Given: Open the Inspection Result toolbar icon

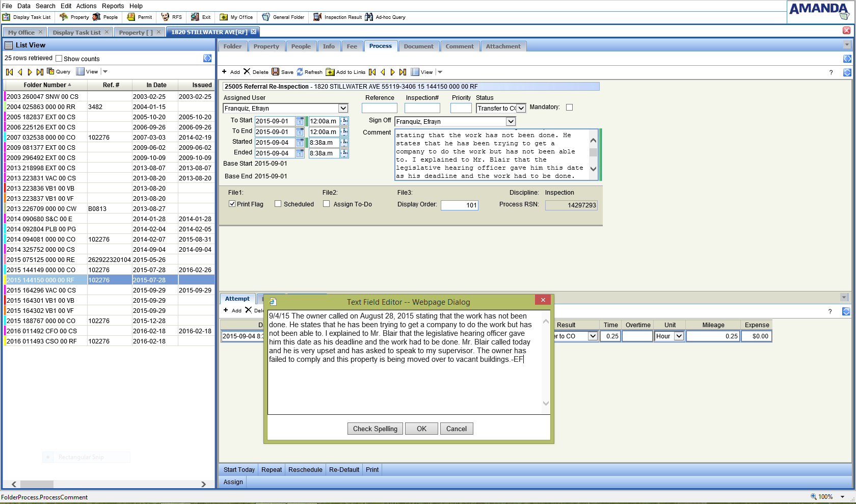Looking at the screenshot, I should point(317,17).
